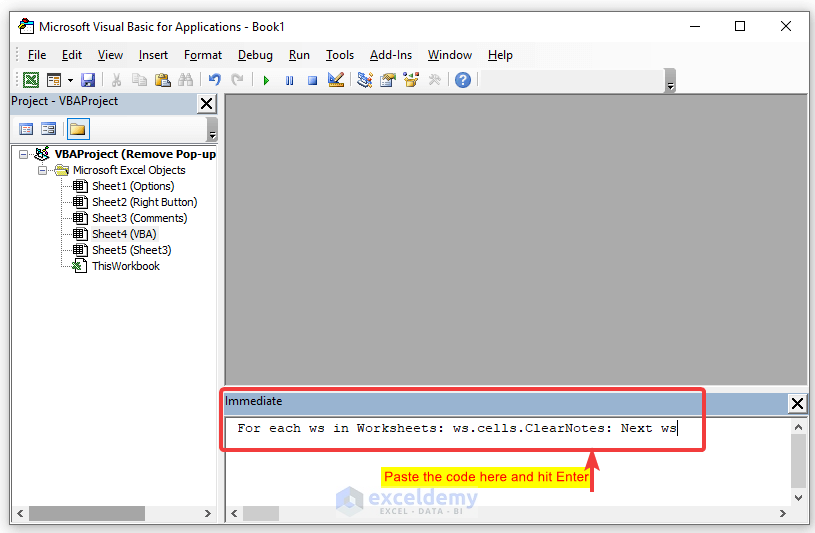The height and width of the screenshot is (533, 815).
Task: Click the Toolbox wrench icon
Action: pyautogui.click(x=434, y=80)
